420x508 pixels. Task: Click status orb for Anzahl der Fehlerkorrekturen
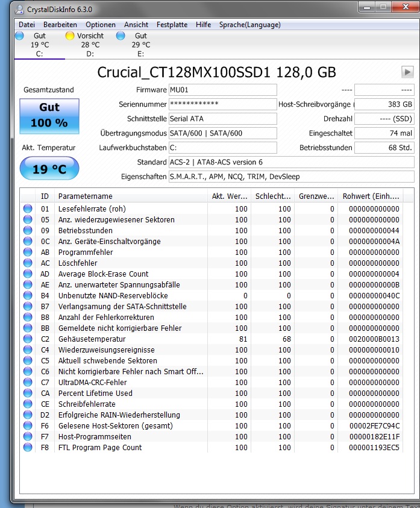point(28,317)
